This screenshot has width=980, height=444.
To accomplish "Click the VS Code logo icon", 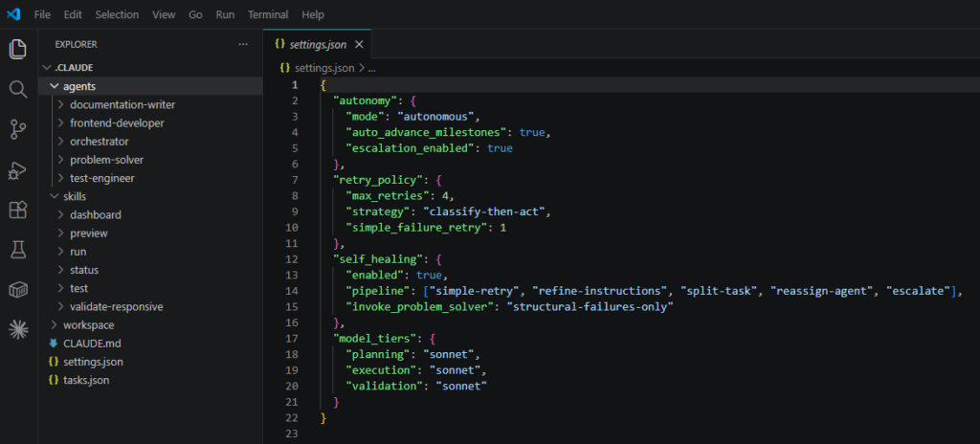I will (13, 13).
